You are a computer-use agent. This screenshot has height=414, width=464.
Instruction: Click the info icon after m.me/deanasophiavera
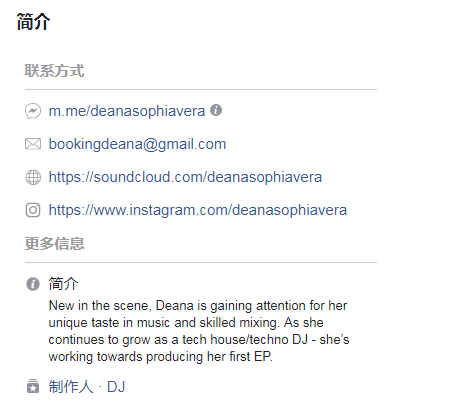pyautogui.click(x=216, y=110)
